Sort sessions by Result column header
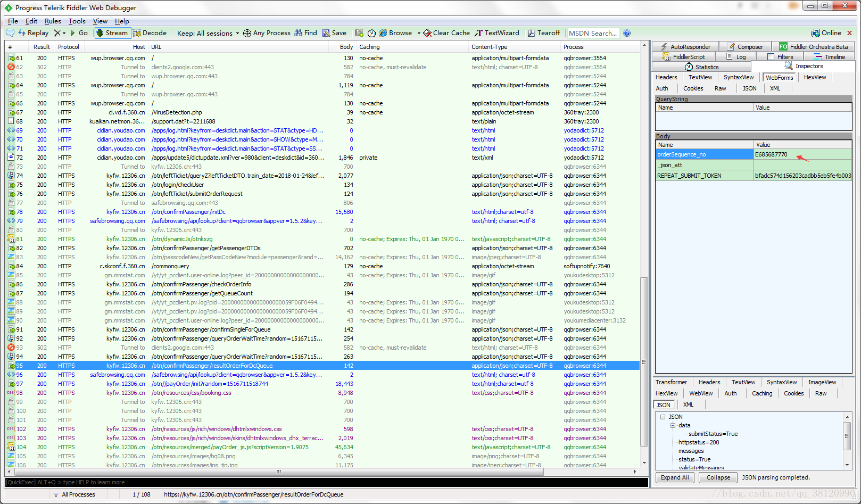Image resolution: width=861 pixels, height=504 pixels. tap(42, 47)
